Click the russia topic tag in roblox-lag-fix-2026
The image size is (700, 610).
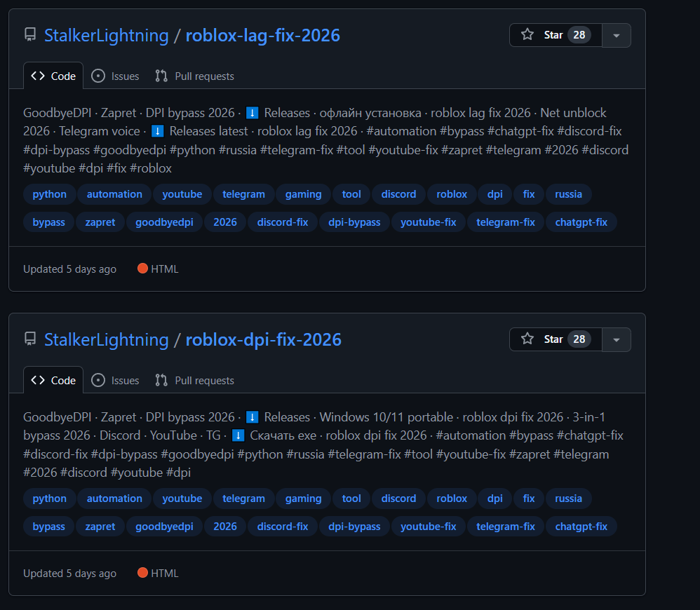pos(568,194)
